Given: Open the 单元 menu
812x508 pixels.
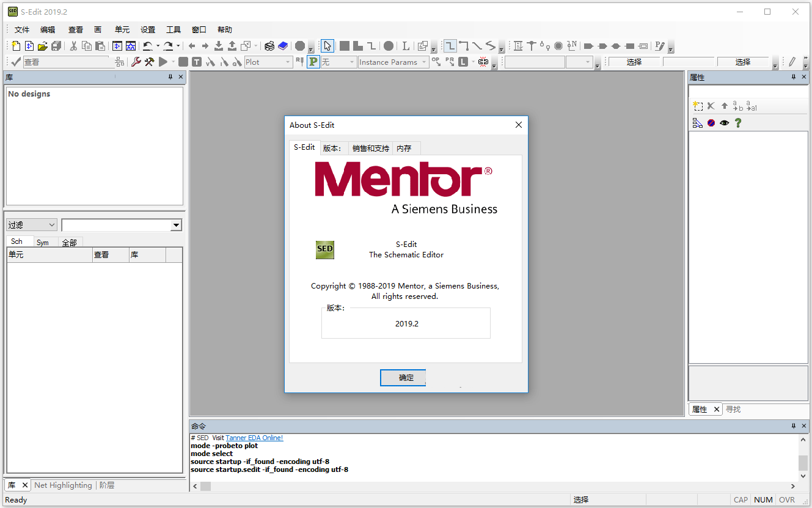Looking at the screenshot, I should click(x=122, y=29).
